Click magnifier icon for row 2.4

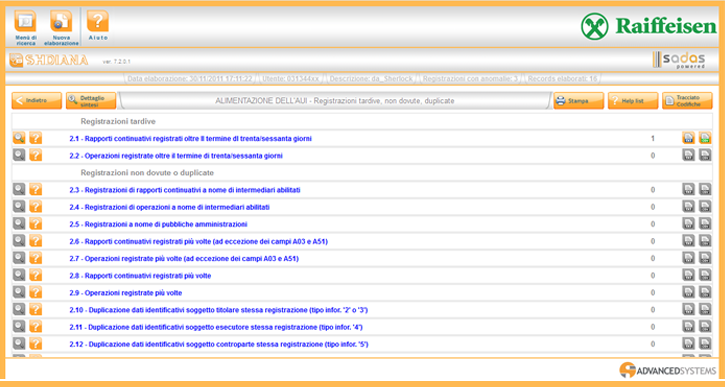(x=18, y=206)
